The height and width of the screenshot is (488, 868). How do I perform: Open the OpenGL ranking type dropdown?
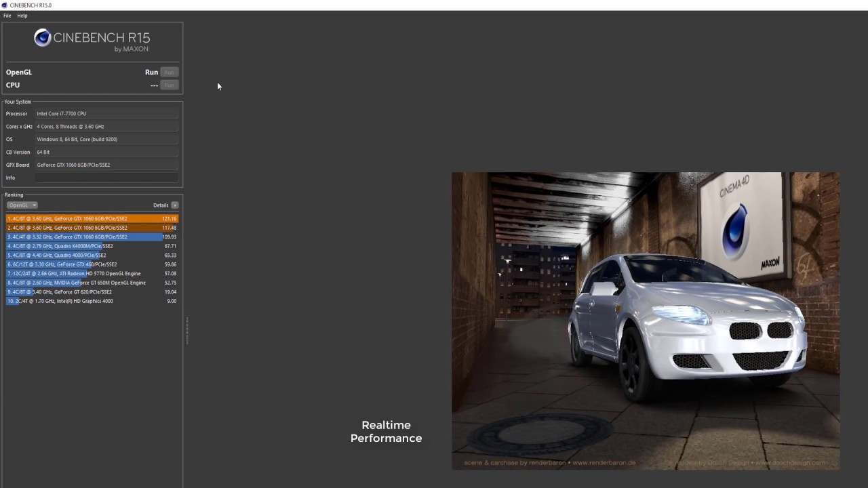[x=22, y=205]
